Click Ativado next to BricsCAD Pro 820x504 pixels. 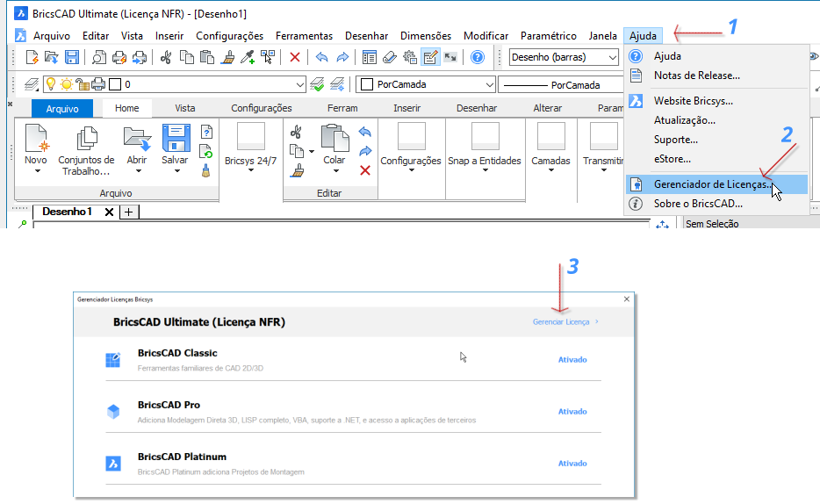(572, 412)
